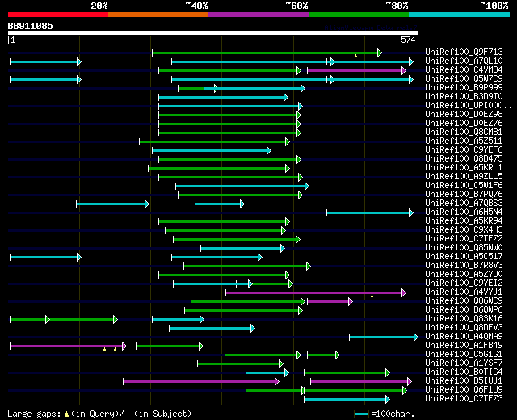Click the green alignment bar for Q9F713
Image resolution: width=517 pixels, height=420 pixels.
click(x=267, y=52)
